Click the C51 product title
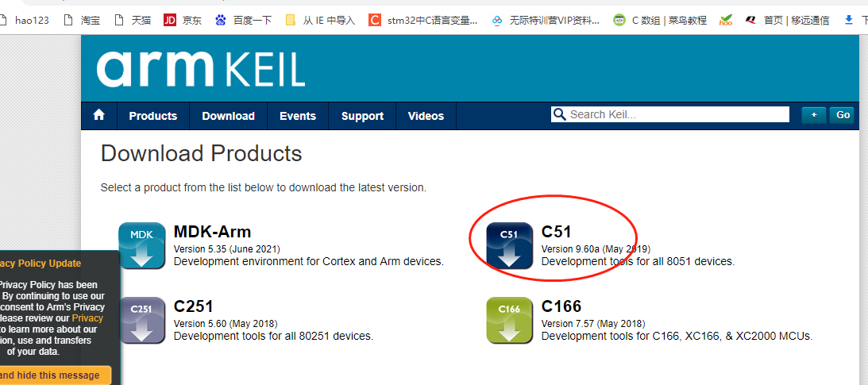 click(x=556, y=231)
